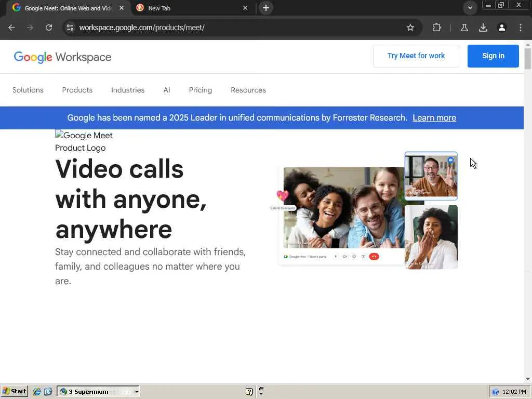
Task: Open the Windows Start button
Action: pos(14,392)
